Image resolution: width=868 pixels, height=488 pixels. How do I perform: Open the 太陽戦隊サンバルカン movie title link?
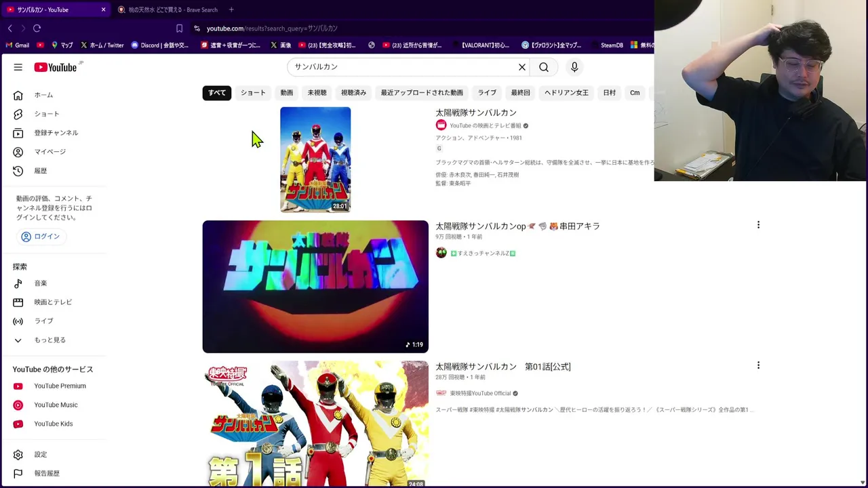pos(476,113)
